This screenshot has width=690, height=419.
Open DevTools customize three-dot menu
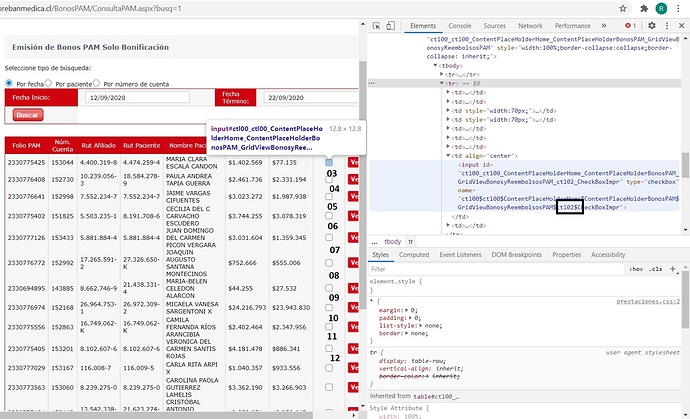(x=667, y=26)
